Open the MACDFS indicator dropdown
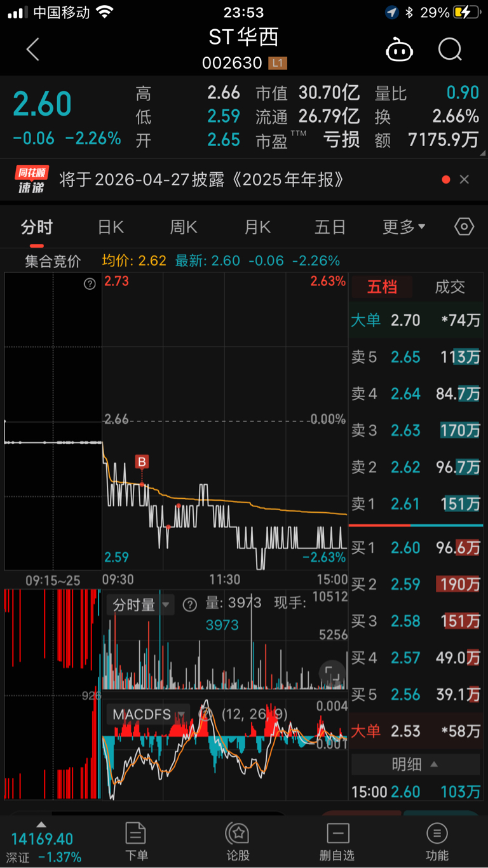Image resolution: width=488 pixels, height=868 pixels. click(149, 714)
